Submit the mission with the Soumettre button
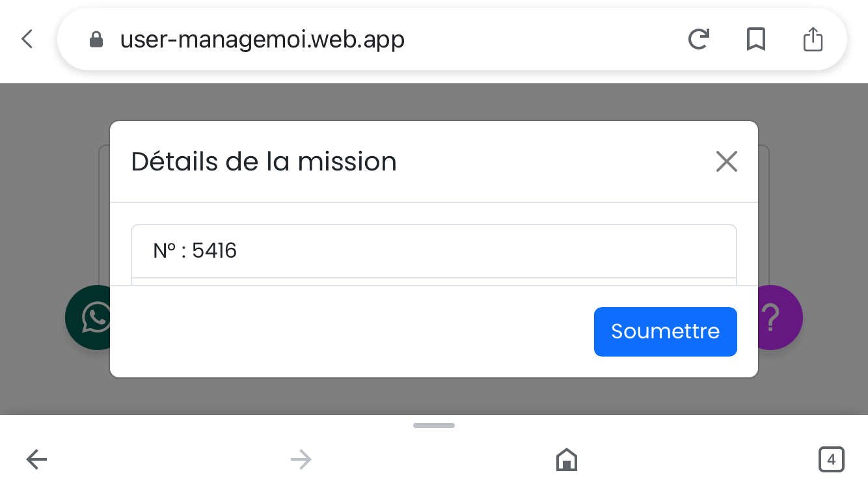The height and width of the screenshot is (488, 868). click(665, 332)
